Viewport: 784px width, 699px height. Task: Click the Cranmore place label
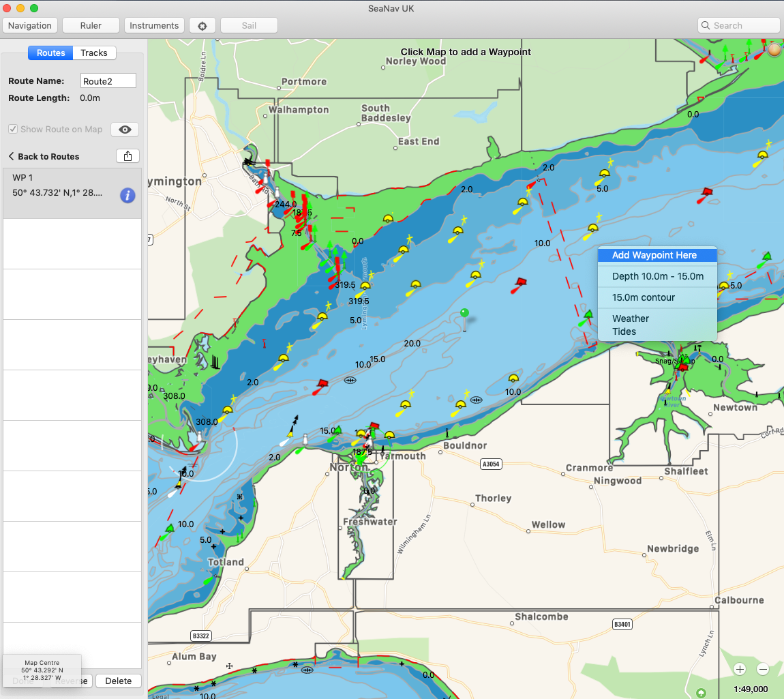[590, 468]
